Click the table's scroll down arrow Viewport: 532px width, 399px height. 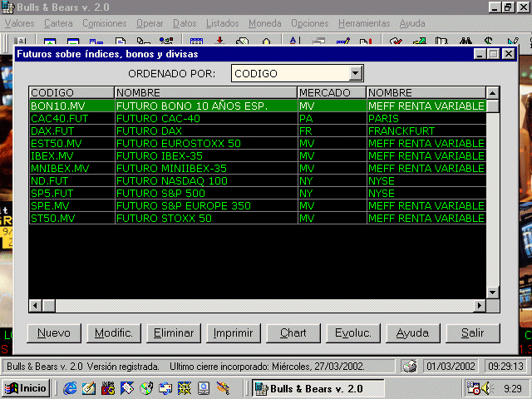click(493, 293)
